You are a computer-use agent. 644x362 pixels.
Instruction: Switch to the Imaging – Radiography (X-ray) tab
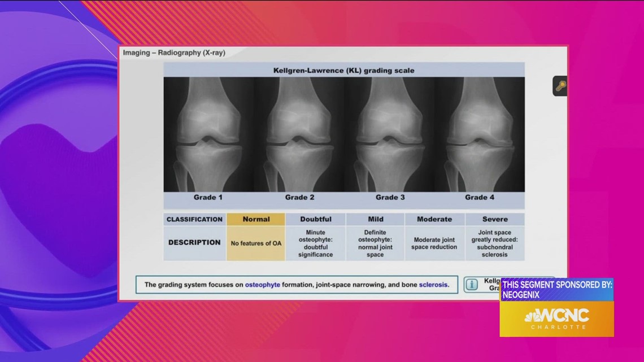(x=175, y=52)
